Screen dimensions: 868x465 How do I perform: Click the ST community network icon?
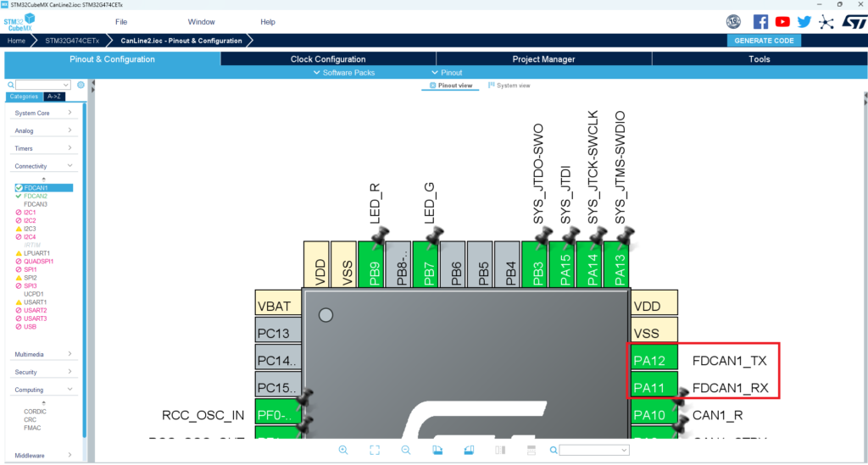826,22
